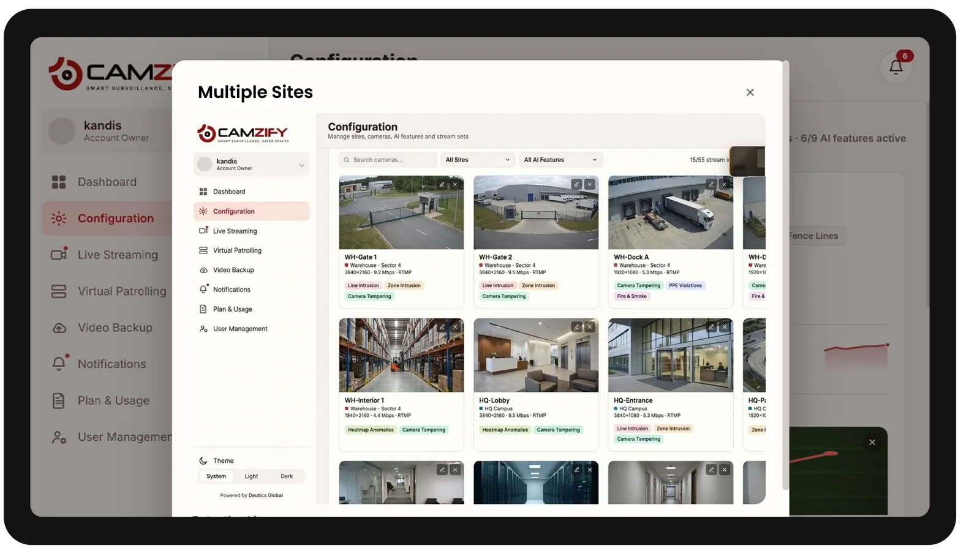The width and height of the screenshot is (980, 551).
Task: Dismiss the dark green panel with its X icon
Action: (872, 442)
